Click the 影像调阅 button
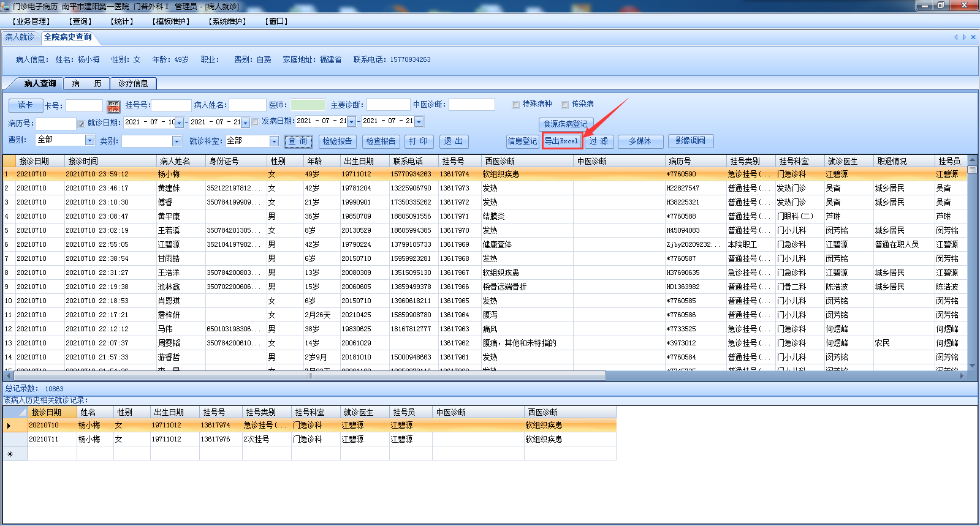 pos(691,141)
